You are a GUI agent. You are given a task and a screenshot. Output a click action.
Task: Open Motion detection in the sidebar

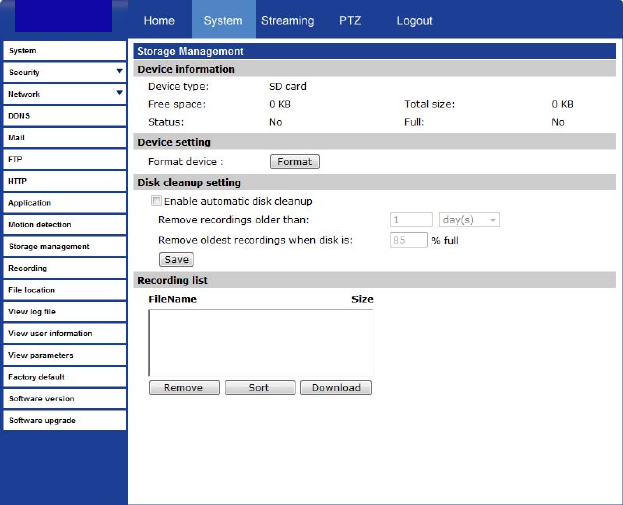pos(63,225)
